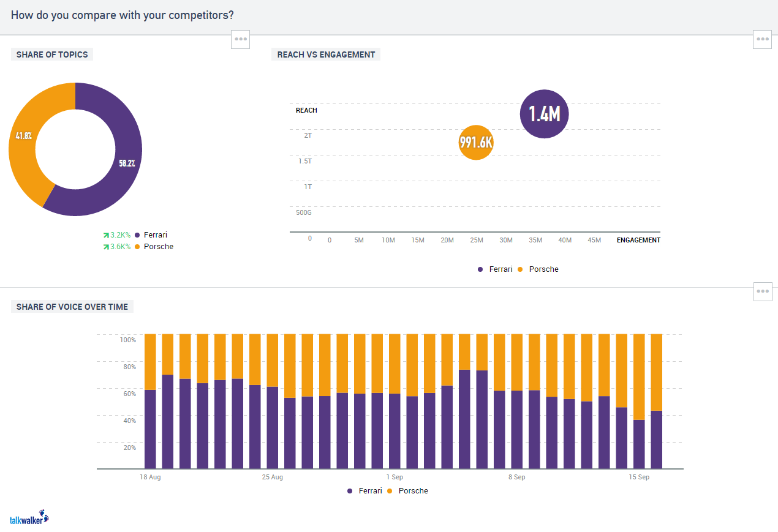Click the 100% share axis label
The height and width of the screenshot is (532, 778).
pos(127,340)
